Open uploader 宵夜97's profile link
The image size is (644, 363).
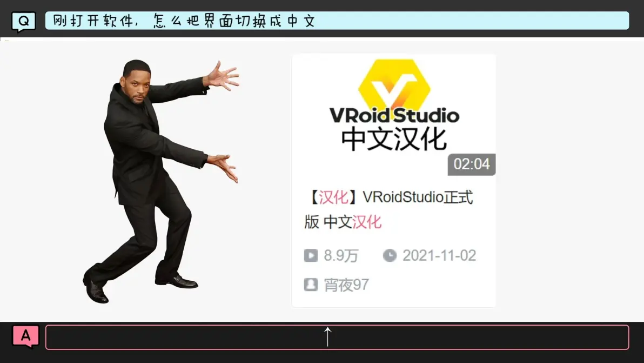(346, 285)
